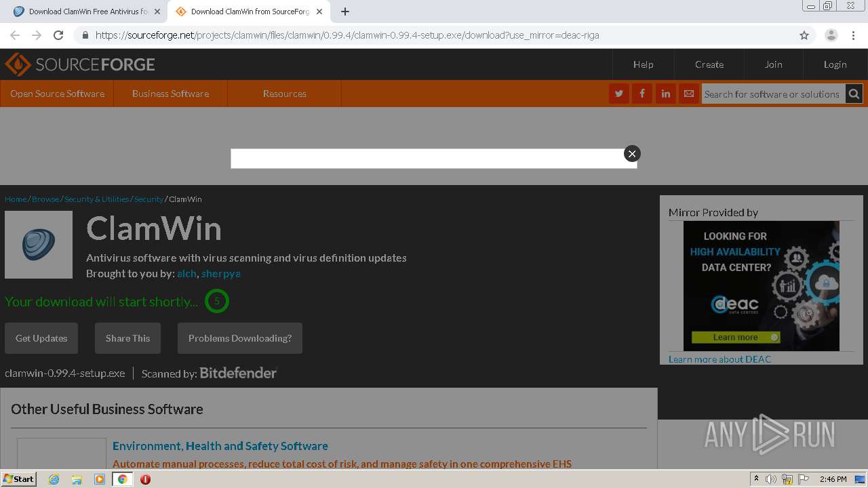868x488 pixels.
Task: Bookmark this page with star icon
Action: click(804, 35)
